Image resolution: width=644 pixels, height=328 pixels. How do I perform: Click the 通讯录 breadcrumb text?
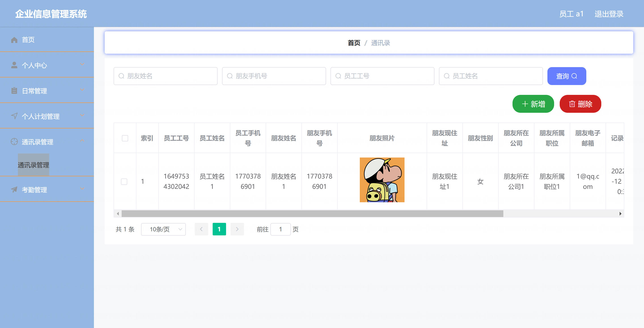point(380,43)
